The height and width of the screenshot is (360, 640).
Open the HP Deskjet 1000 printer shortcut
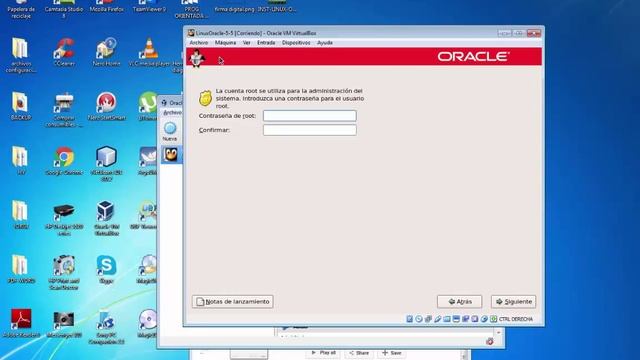64,219
